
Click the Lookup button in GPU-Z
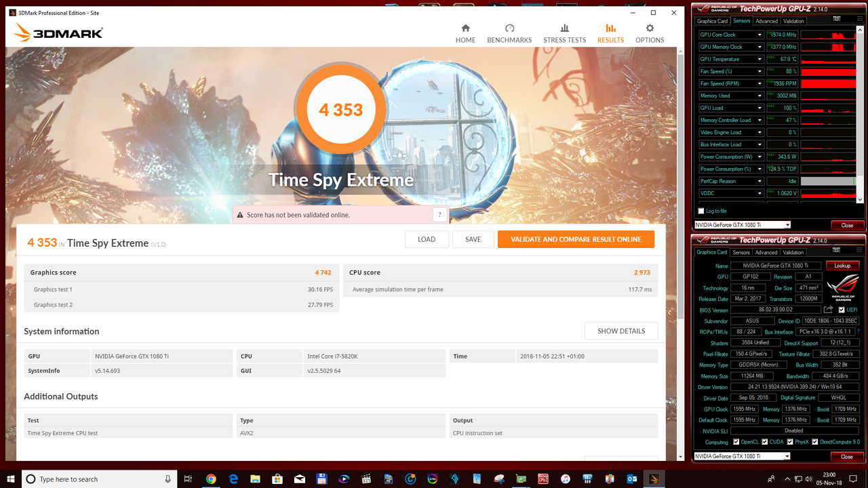(x=842, y=266)
